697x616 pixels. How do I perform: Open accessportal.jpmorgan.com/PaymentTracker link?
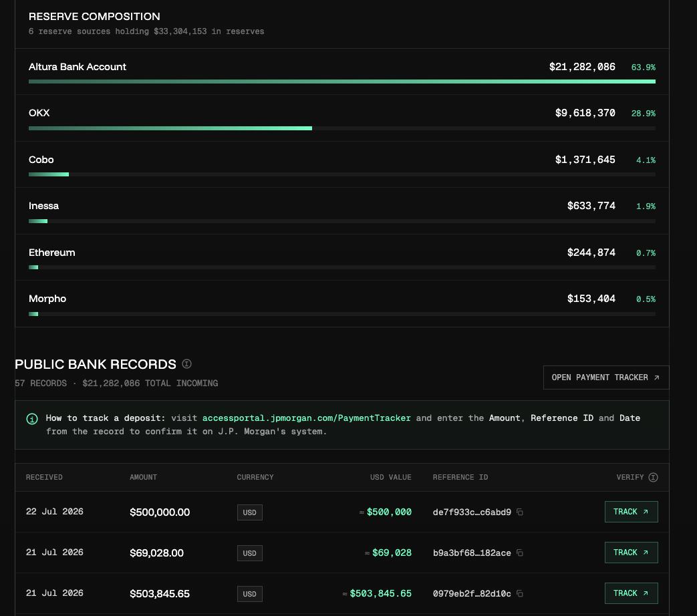306,418
